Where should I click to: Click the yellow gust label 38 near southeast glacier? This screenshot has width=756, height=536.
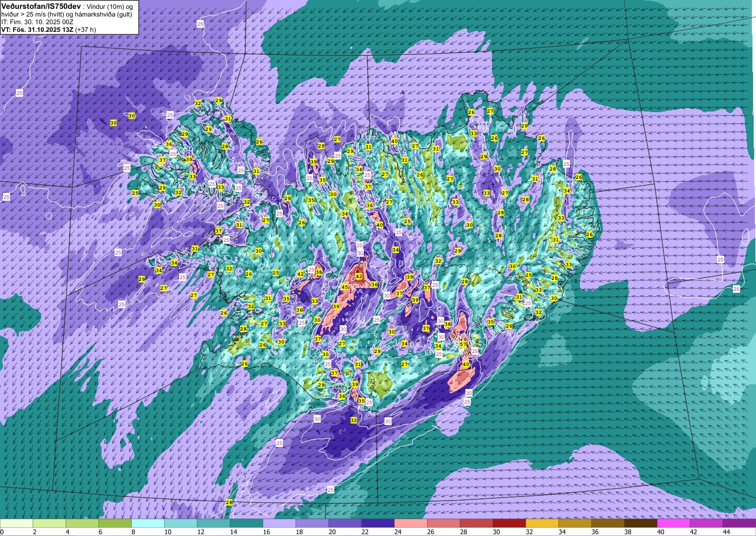tap(448, 324)
